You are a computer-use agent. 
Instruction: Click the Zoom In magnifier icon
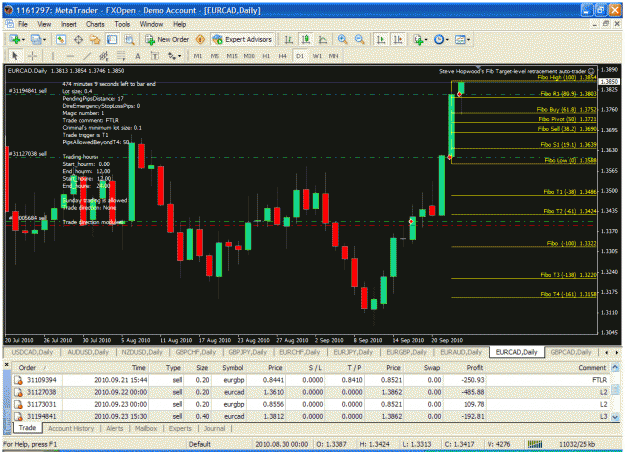[x=342, y=39]
